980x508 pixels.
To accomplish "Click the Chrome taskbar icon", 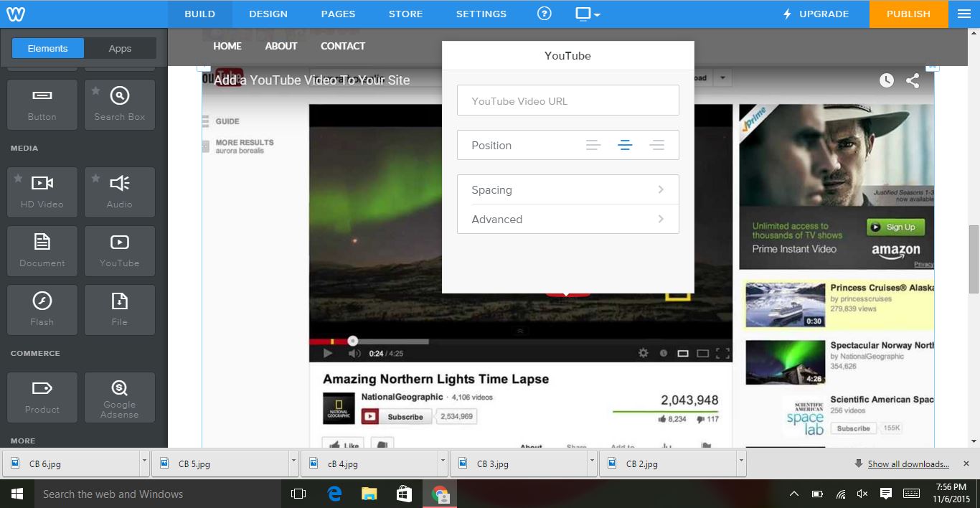I will click(439, 494).
